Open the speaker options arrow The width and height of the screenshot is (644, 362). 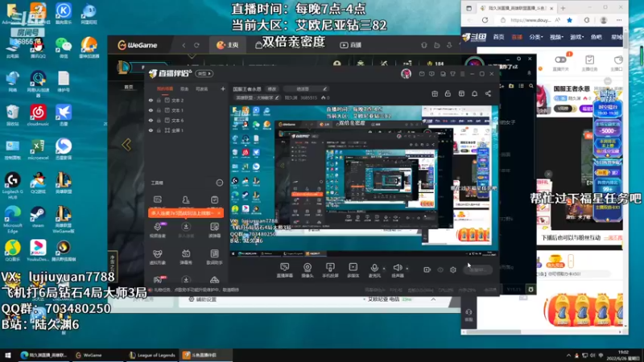(407, 269)
